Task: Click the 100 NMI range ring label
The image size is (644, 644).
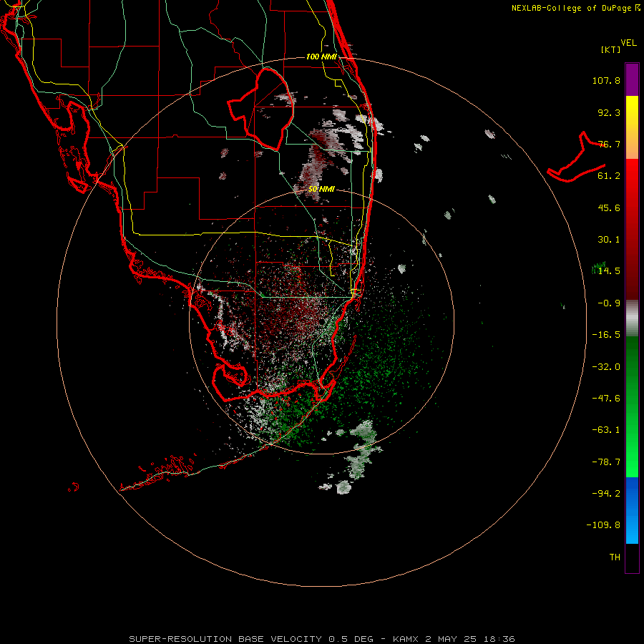Action: [x=321, y=57]
